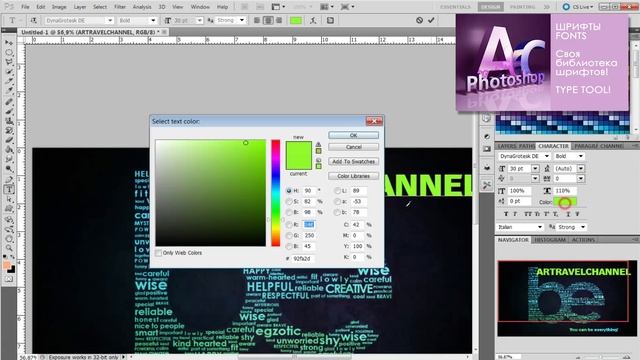
Task: Select the blue B radio button
Action: pyautogui.click(x=289, y=246)
